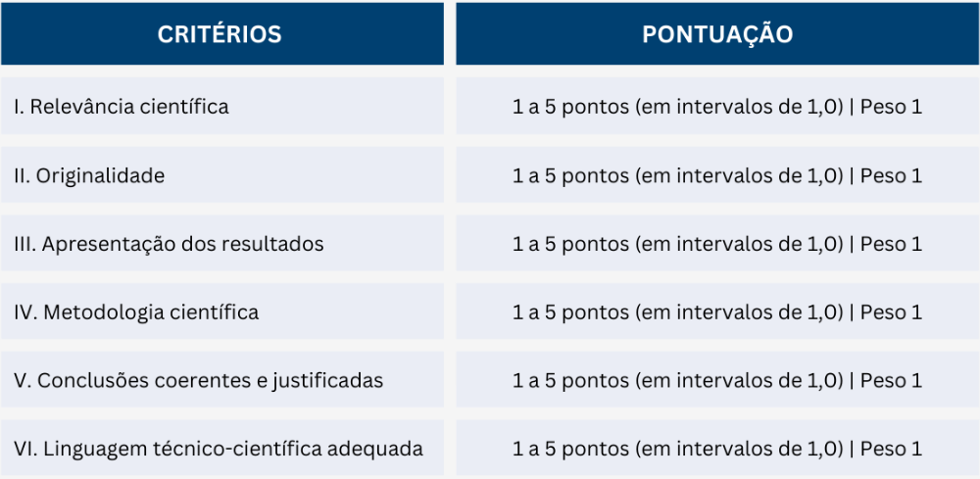Click the score cell for Originalidade
This screenshot has width=980, height=479.
tap(717, 175)
